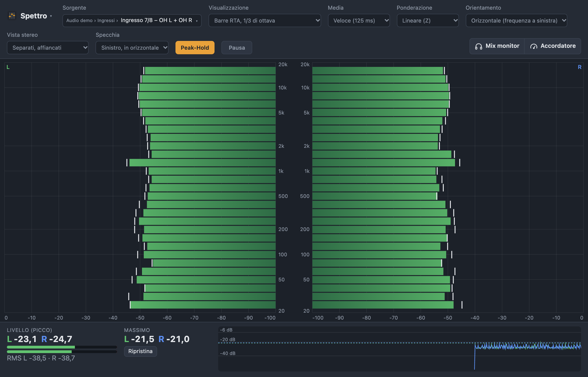This screenshot has height=377, width=588.
Task: Toggle the Peak-Hold button off
Action: click(195, 47)
